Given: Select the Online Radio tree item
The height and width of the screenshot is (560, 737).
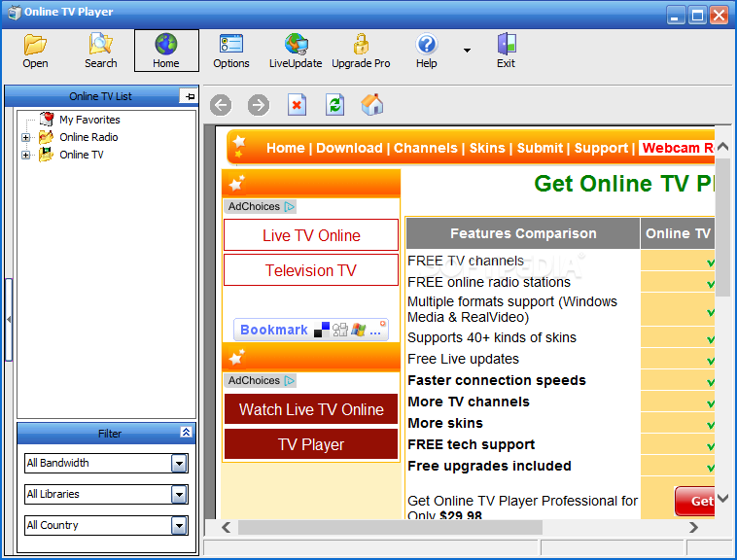Looking at the screenshot, I should [x=88, y=137].
